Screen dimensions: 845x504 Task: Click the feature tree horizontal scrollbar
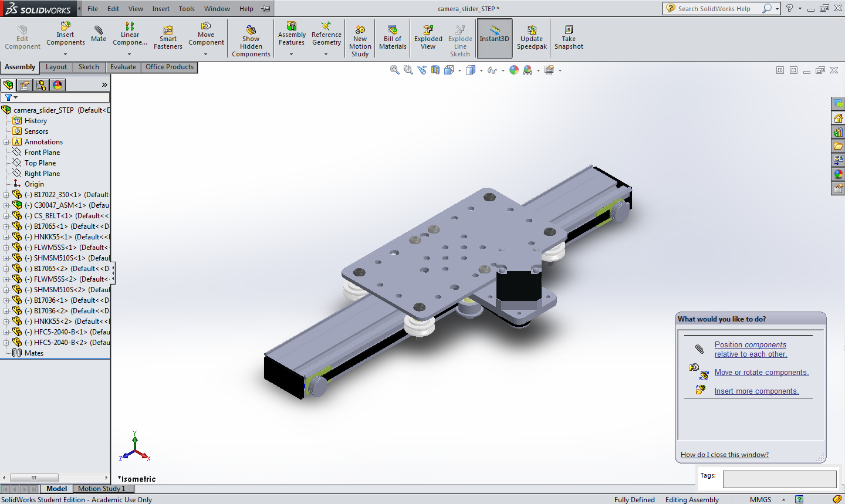click(x=34, y=478)
